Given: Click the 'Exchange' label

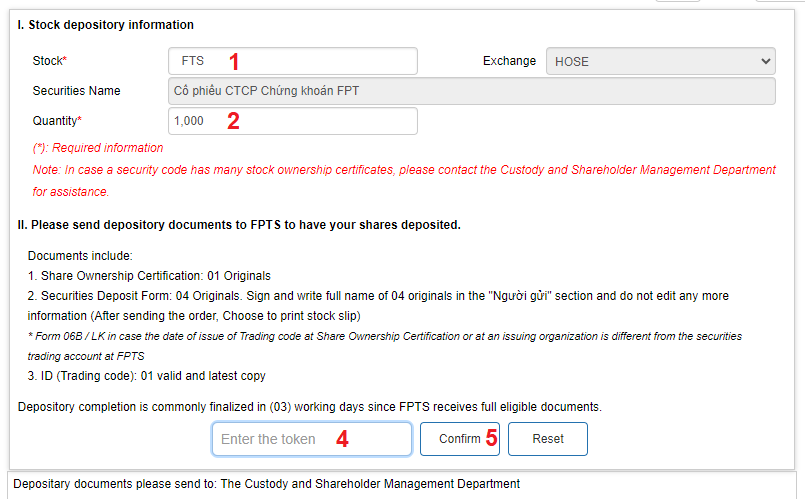Looking at the screenshot, I should tap(509, 61).
